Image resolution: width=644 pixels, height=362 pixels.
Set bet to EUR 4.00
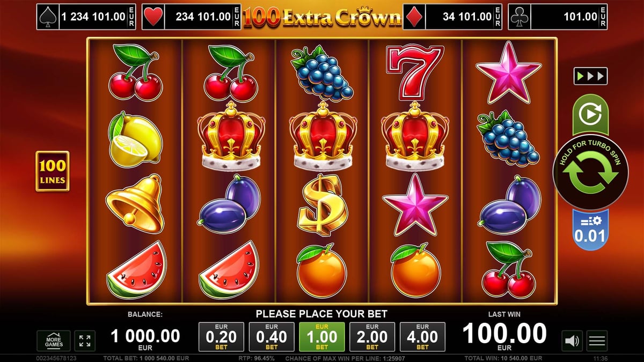click(422, 337)
